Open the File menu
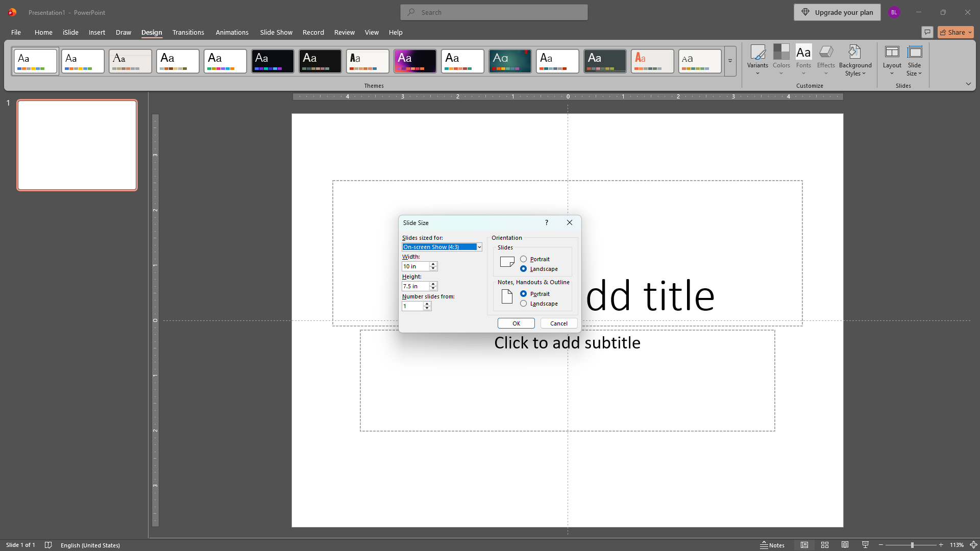This screenshot has height=551, width=980. point(16,32)
